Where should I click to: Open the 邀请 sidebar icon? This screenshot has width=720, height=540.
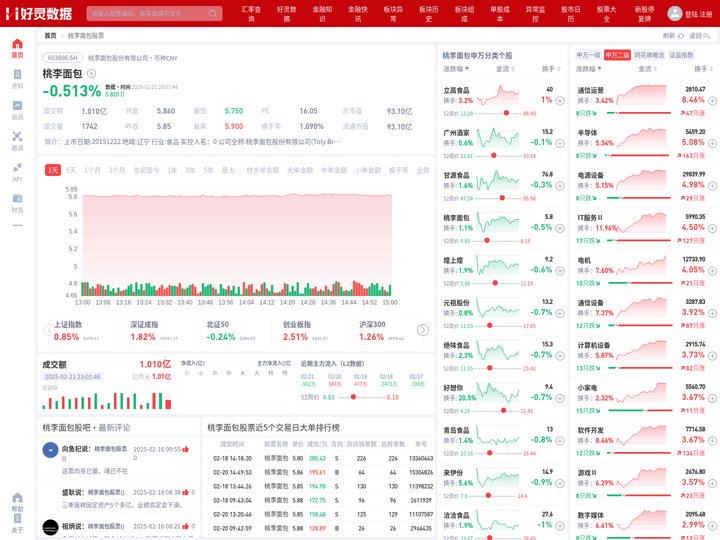click(17, 141)
